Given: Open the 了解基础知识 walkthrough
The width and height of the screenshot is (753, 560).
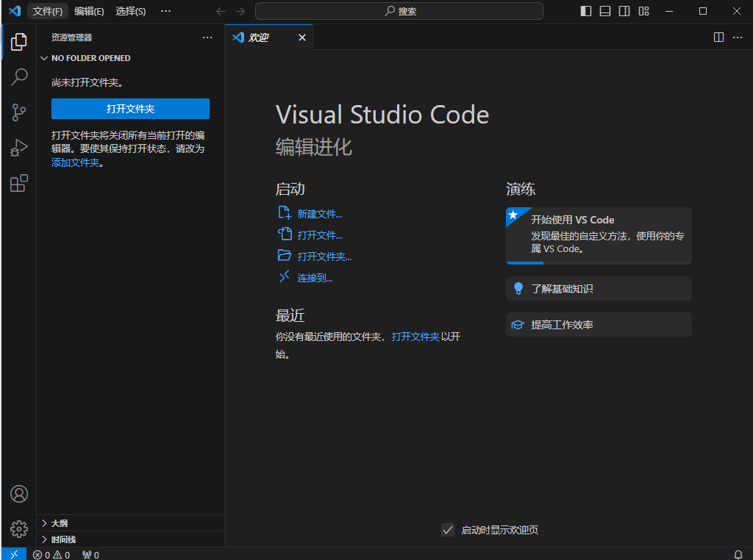Looking at the screenshot, I should pyautogui.click(x=599, y=288).
